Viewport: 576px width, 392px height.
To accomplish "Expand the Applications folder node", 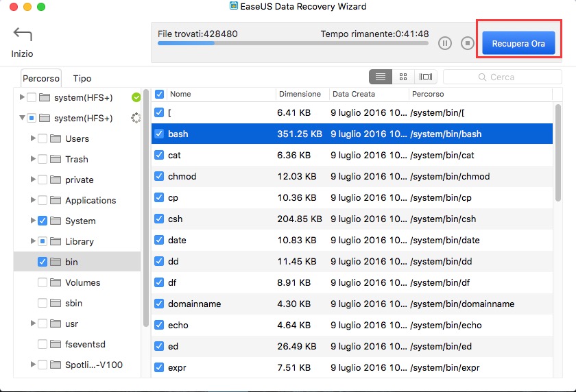I will coord(33,199).
